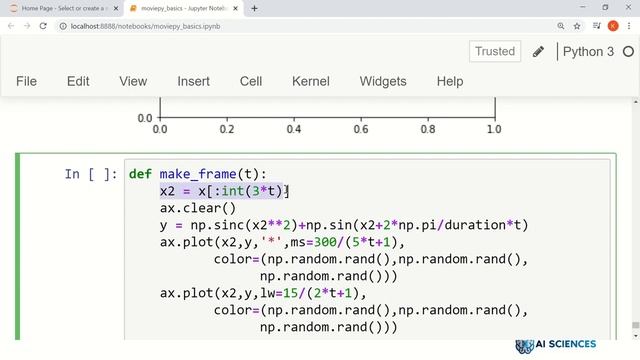Click the In [ ]: cell prompt
The height and width of the screenshot is (360, 640).
(91, 174)
